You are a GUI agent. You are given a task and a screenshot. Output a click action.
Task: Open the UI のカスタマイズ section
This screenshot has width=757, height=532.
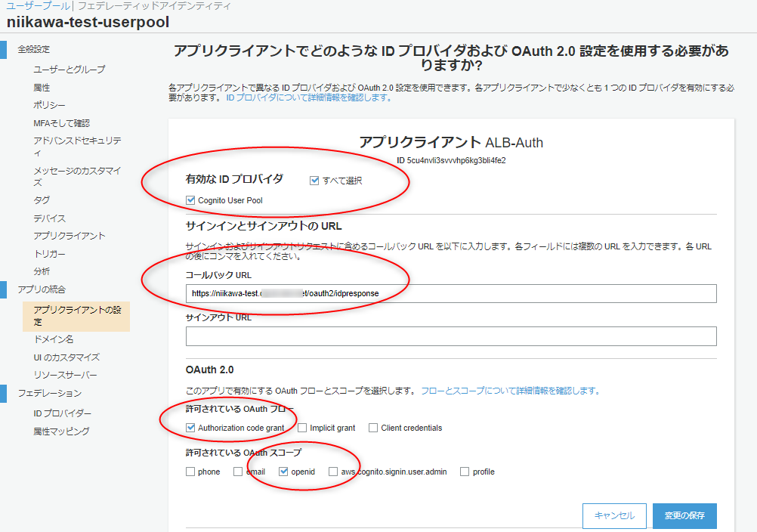(66, 357)
